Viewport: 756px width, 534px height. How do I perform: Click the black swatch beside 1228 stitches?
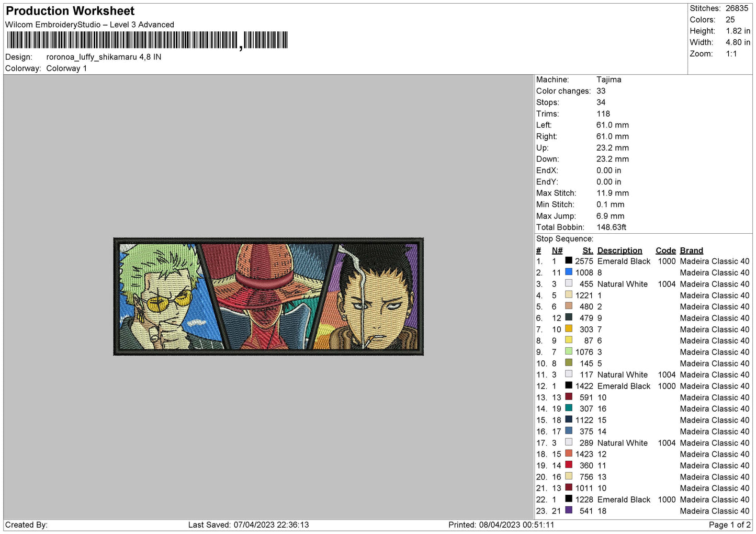[569, 498]
